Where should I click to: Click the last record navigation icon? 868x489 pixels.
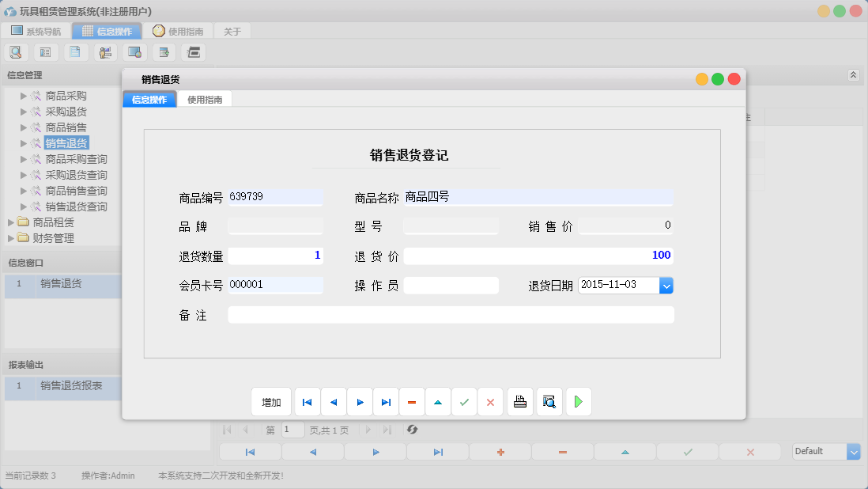pyautogui.click(x=386, y=401)
